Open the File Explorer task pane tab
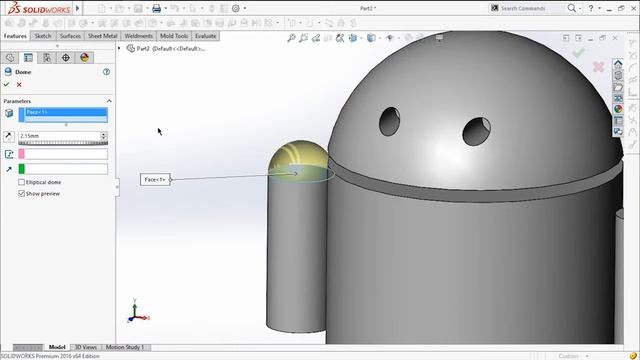Image resolution: width=640 pixels, height=360 pixels. point(618,87)
